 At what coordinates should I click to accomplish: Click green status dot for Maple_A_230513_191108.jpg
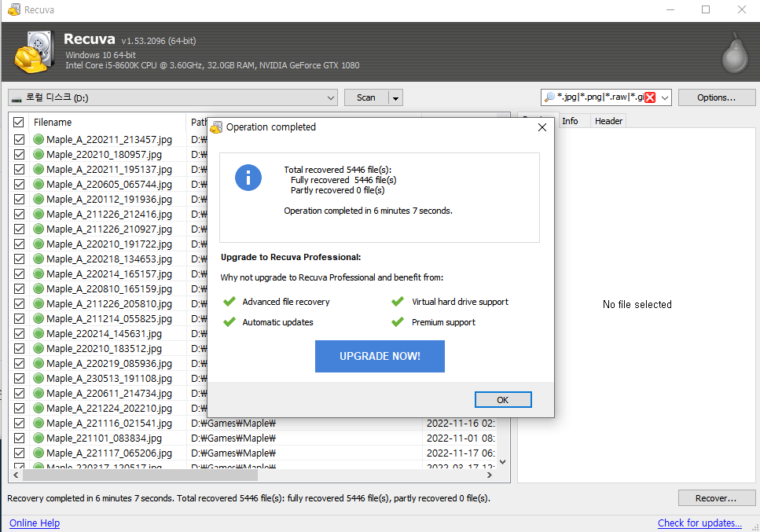(x=39, y=379)
